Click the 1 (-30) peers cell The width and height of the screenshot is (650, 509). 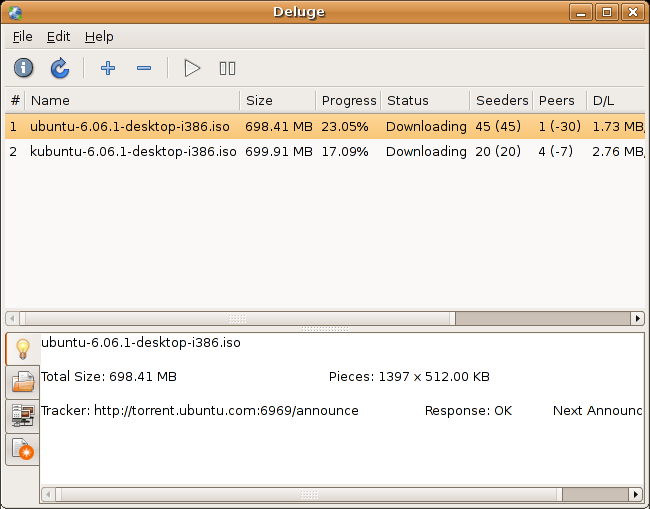coord(560,126)
